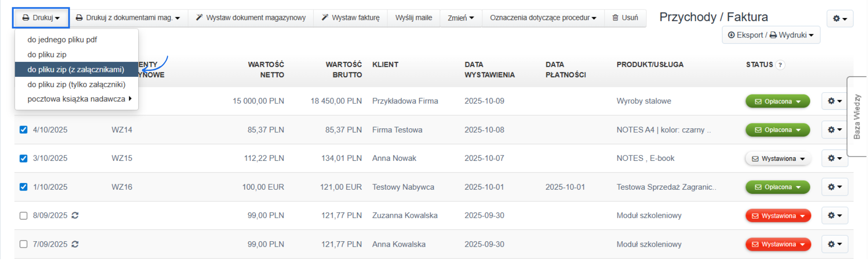Click '18 450,00 PLN' gross value

(336, 101)
